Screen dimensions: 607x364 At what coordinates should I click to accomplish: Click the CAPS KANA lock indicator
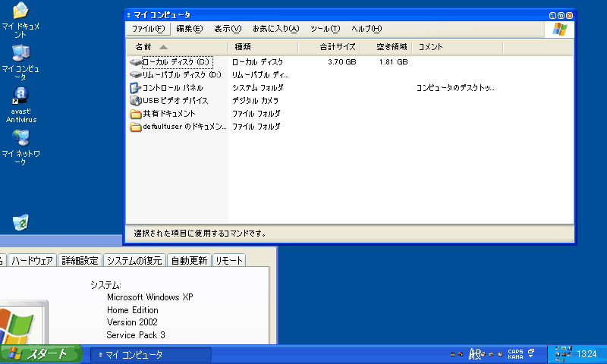click(x=515, y=354)
